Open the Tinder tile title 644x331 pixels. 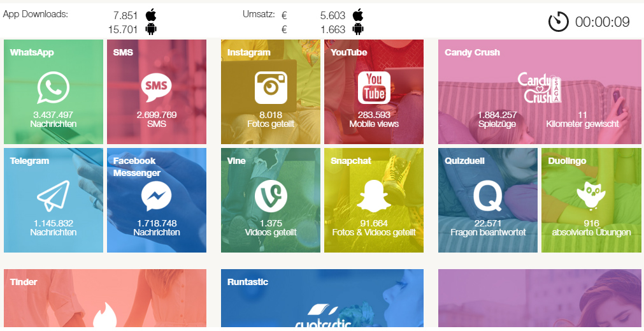(x=24, y=282)
